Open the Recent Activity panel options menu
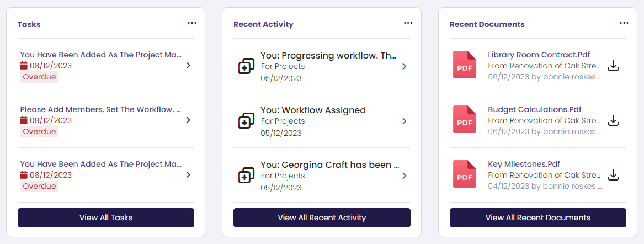The height and width of the screenshot is (244, 644). tap(408, 23)
